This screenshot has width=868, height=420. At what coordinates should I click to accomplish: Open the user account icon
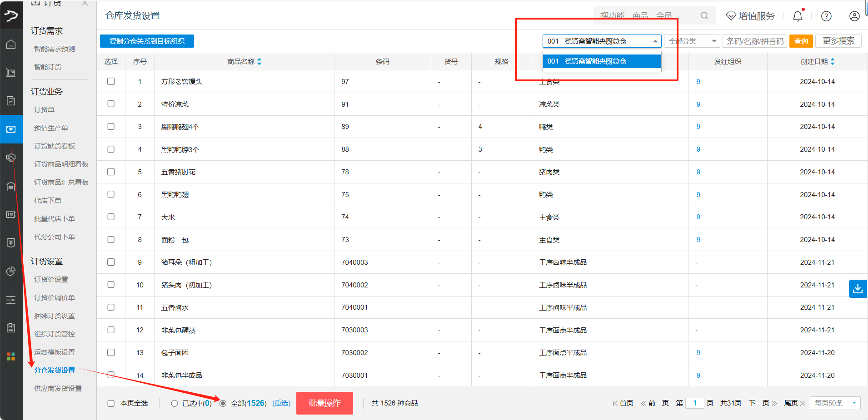pyautogui.click(x=854, y=16)
